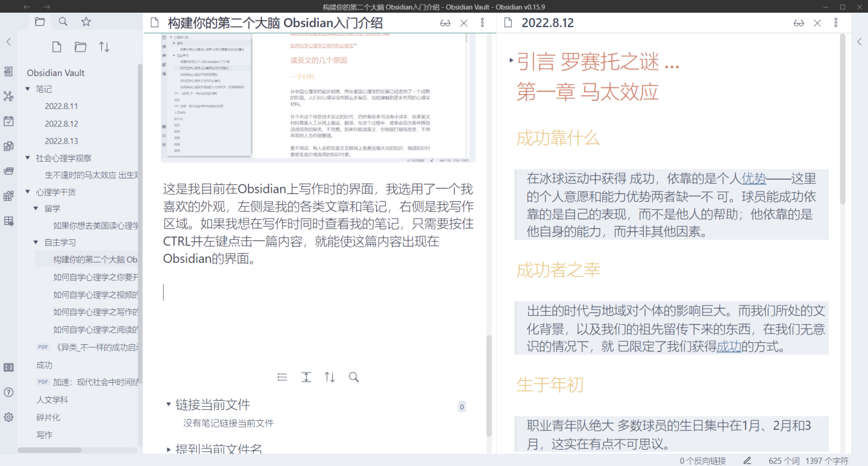Screen dimensions: 868x466
Task: Open the quick switcher icon in the ribbon
Action: (x=8, y=71)
